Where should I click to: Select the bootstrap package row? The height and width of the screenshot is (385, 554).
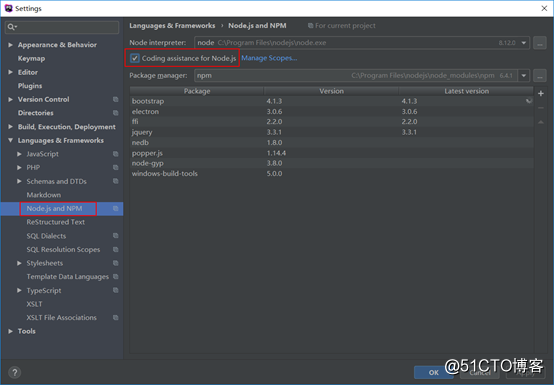pyautogui.click(x=331, y=101)
